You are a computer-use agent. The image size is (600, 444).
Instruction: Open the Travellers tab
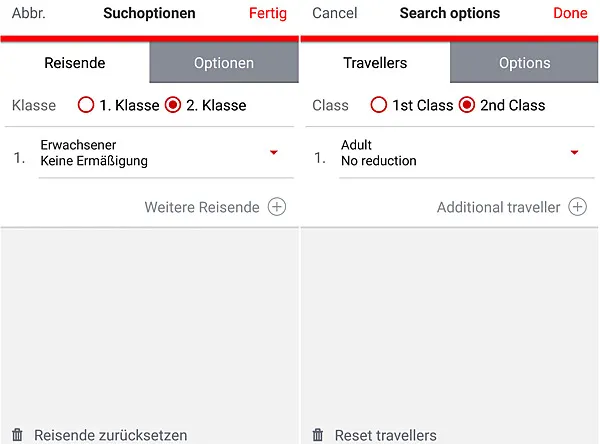click(x=375, y=63)
